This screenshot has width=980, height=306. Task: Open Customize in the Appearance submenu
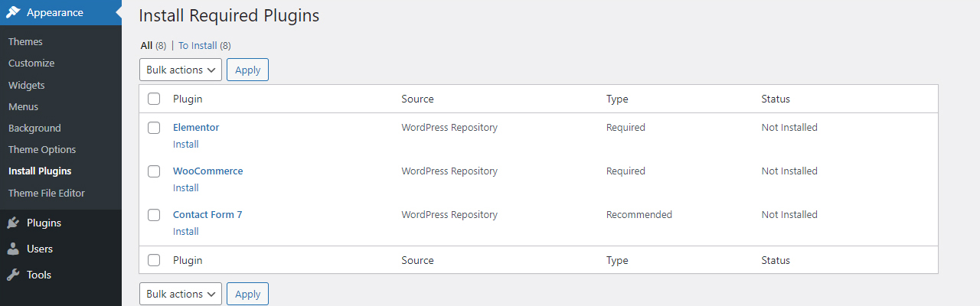click(x=31, y=63)
